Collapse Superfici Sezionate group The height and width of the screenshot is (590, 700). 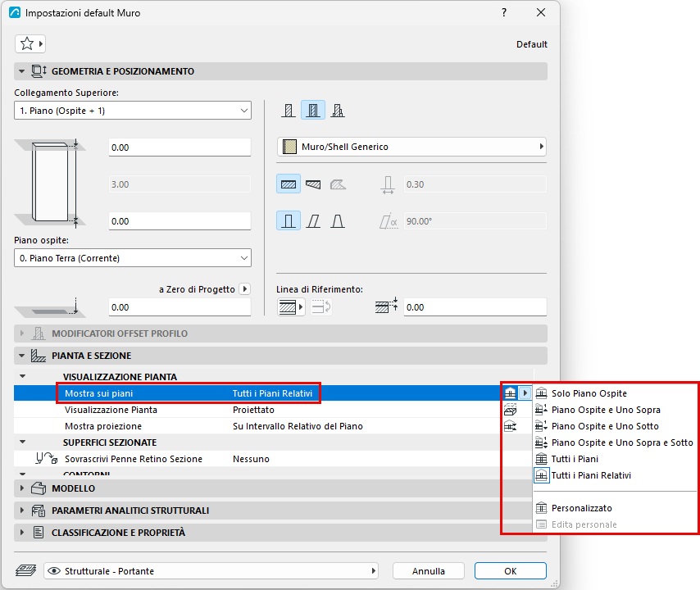[x=23, y=442]
